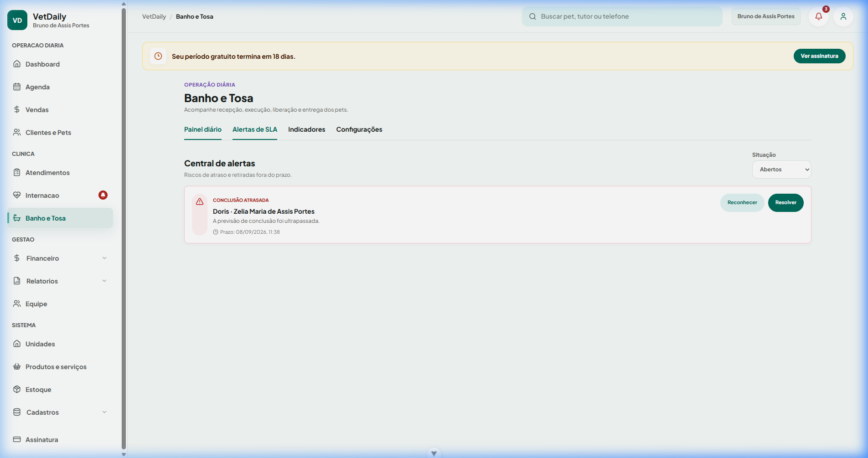Open Cadastros in the sidebar

pyautogui.click(x=60, y=412)
